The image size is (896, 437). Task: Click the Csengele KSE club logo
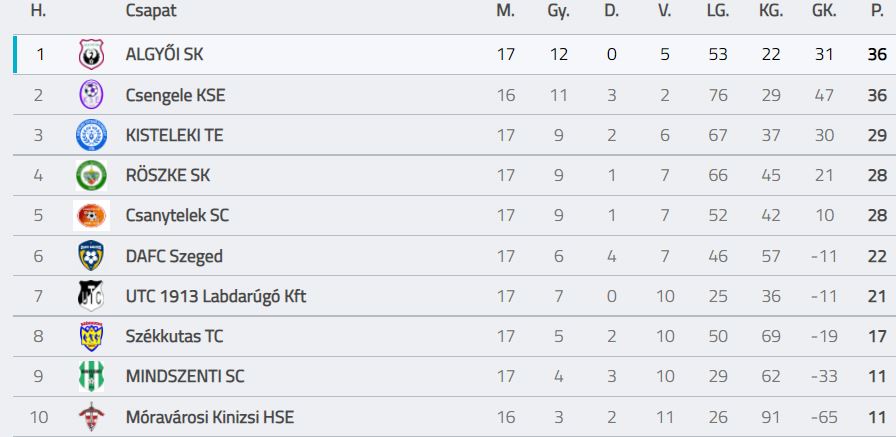(x=91, y=95)
